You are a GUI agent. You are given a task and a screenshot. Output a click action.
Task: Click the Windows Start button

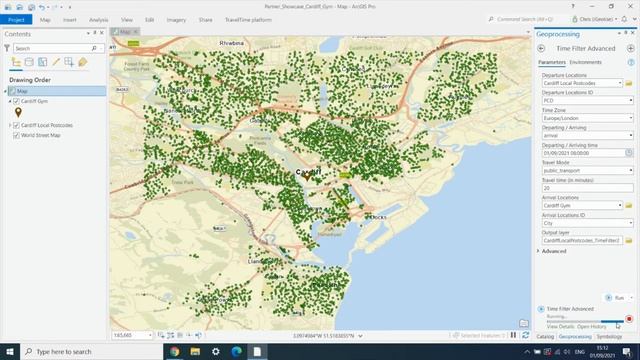coord(10,351)
